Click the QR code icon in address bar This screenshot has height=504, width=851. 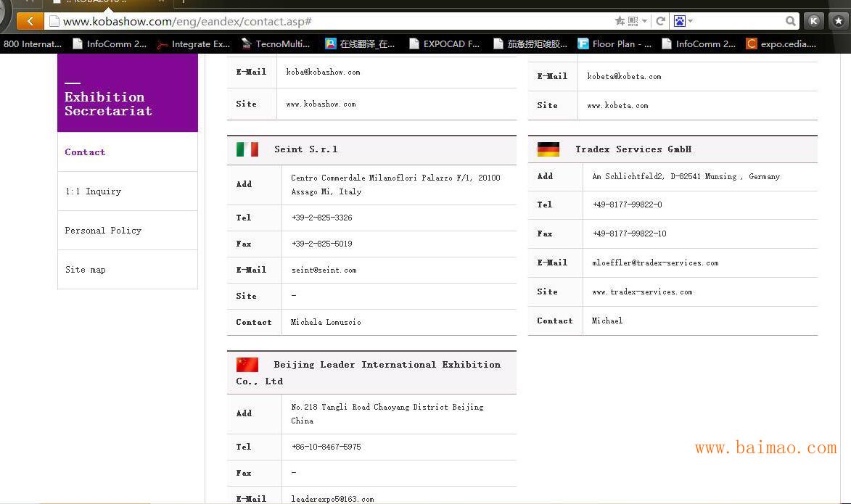click(633, 21)
